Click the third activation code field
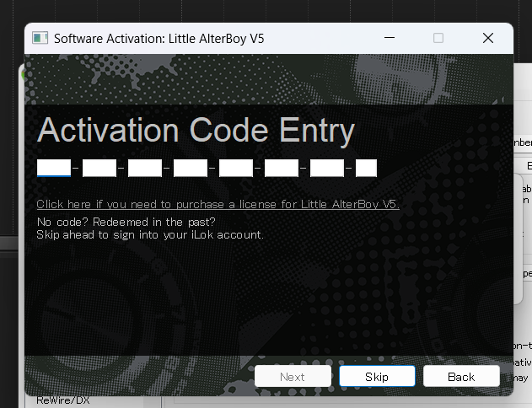The image size is (532, 408). tap(145, 169)
